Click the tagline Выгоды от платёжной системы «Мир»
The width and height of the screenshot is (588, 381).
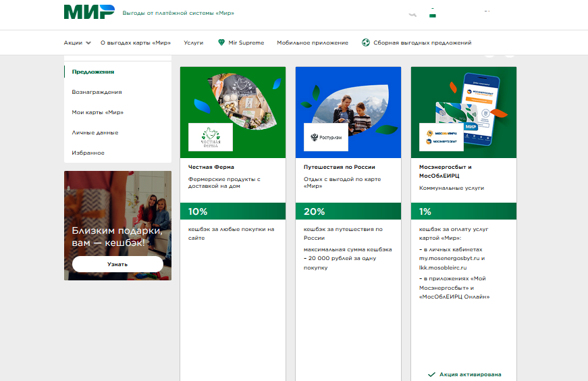178,13
